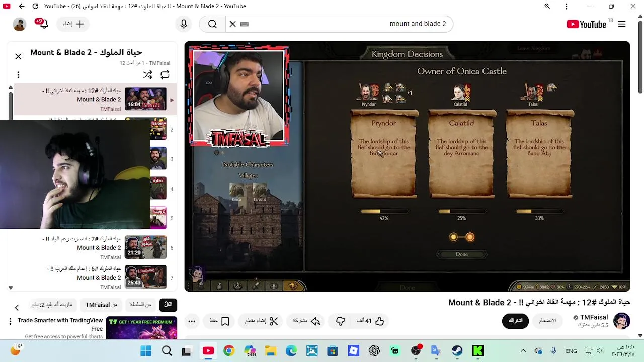This screenshot has width=644, height=362.
Task: Open playlist title 'حياة الملوك - Mount & Blade 2'
Action: pyautogui.click(x=86, y=52)
